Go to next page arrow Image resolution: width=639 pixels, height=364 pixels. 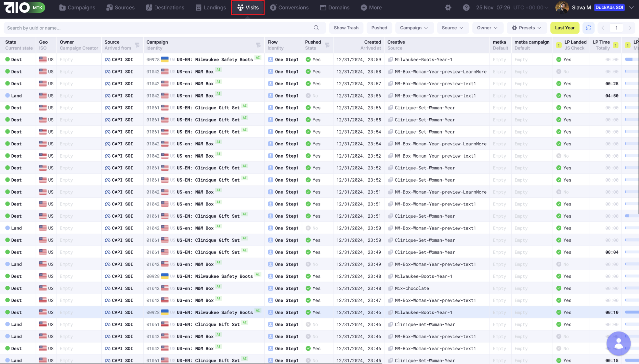click(630, 28)
